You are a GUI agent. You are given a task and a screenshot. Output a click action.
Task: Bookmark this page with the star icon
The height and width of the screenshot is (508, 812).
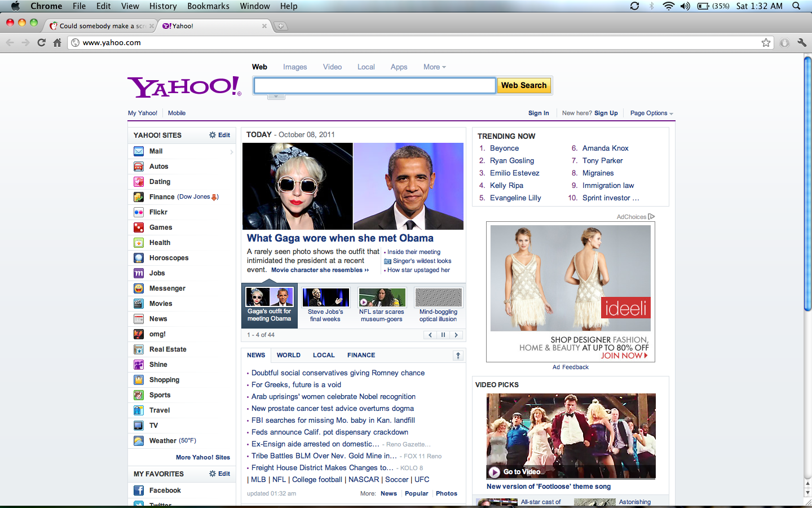pyautogui.click(x=766, y=42)
